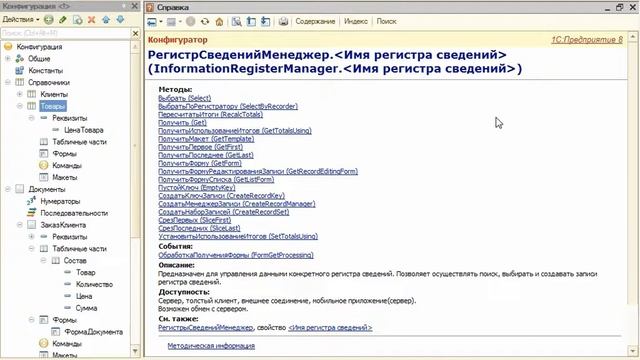Image resolution: width=640 pixels, height=360 pixels.
Task: Click the Forward navigation icon in the Help toolbar
Action: coord(171,22)
